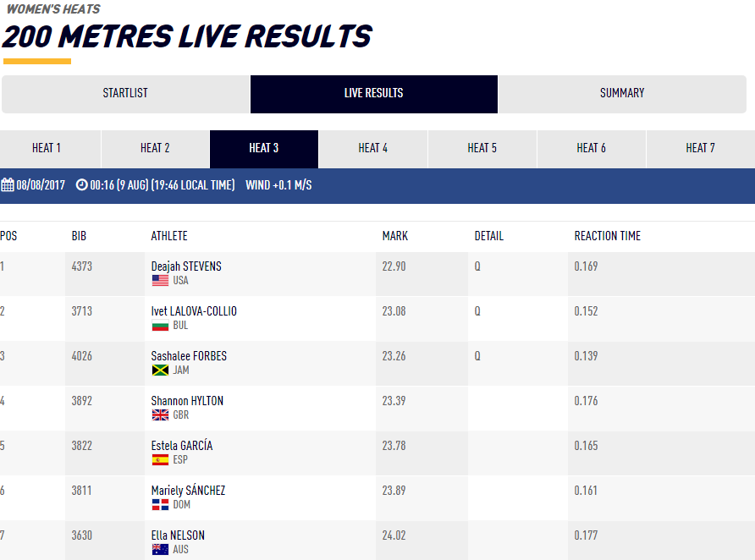Click the Jamaica flag icon
This screenshot has width=755, height=560.
[160, 371]
